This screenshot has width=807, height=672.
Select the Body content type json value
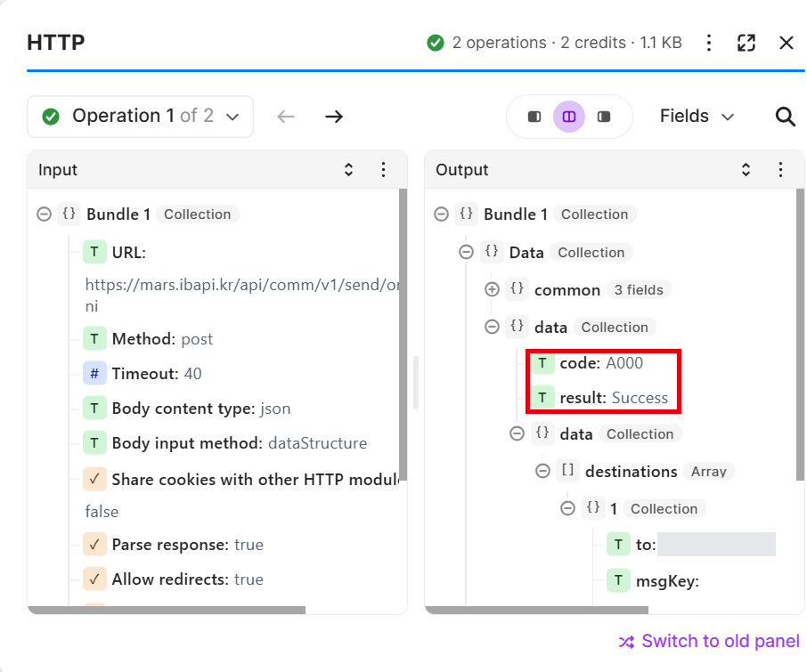[x=275, y=409]
